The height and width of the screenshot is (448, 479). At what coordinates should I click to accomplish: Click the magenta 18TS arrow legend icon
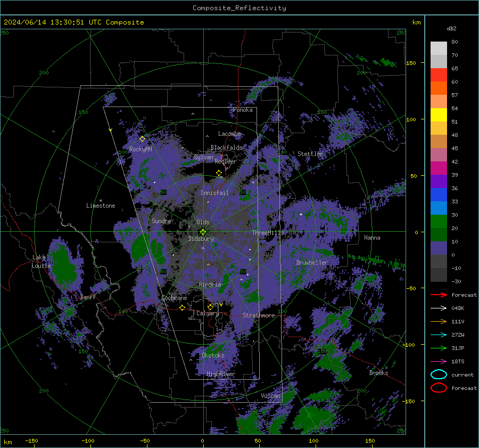pyautogui.click(x=439, y=362)
